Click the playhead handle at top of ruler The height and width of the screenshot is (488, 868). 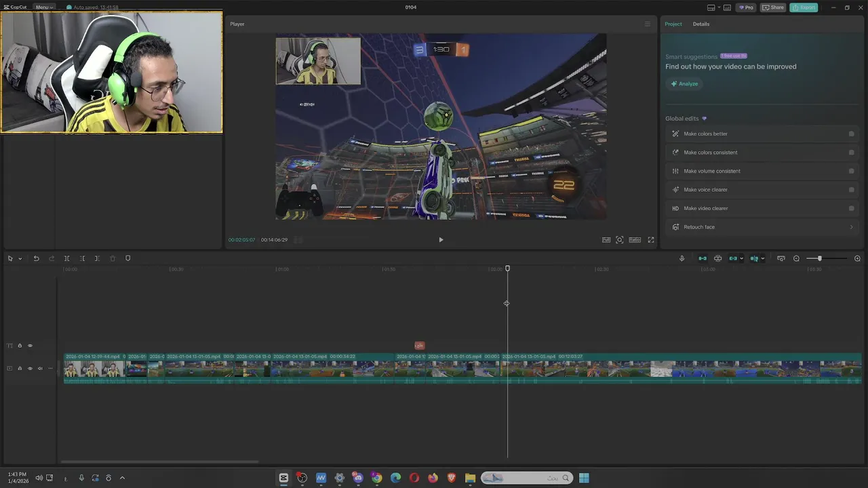click(507, 269)
